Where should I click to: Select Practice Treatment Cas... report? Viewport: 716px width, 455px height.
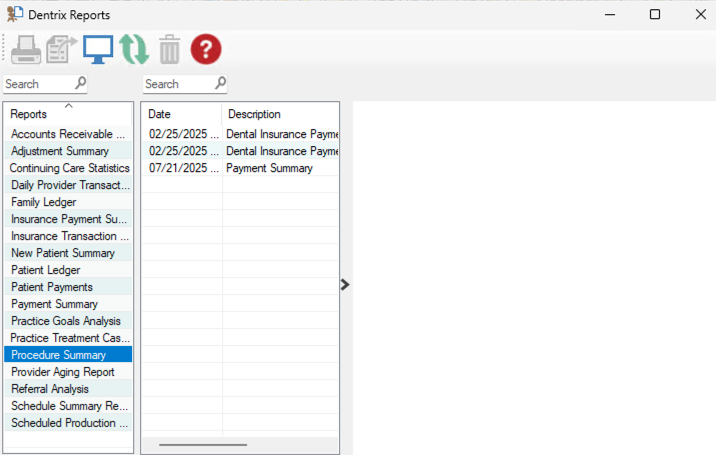(x=68, y=338)
